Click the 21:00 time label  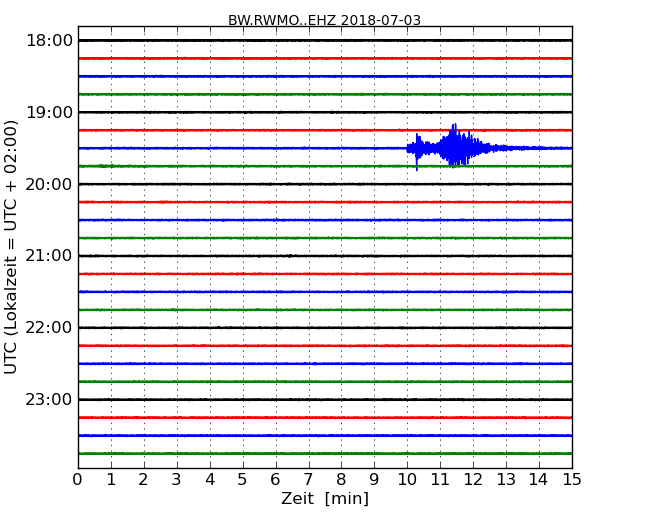tap(49, 256)
